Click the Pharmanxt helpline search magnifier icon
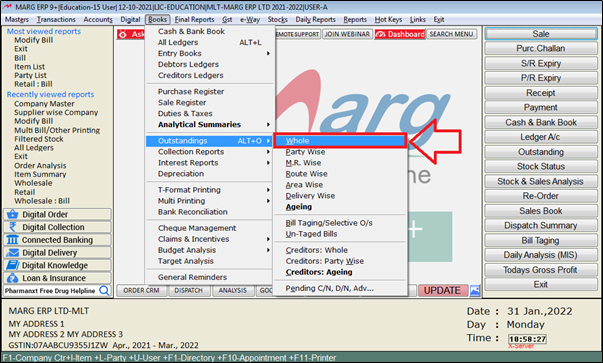This screenshot has height=363, width=603. click(x=104, y=290)
